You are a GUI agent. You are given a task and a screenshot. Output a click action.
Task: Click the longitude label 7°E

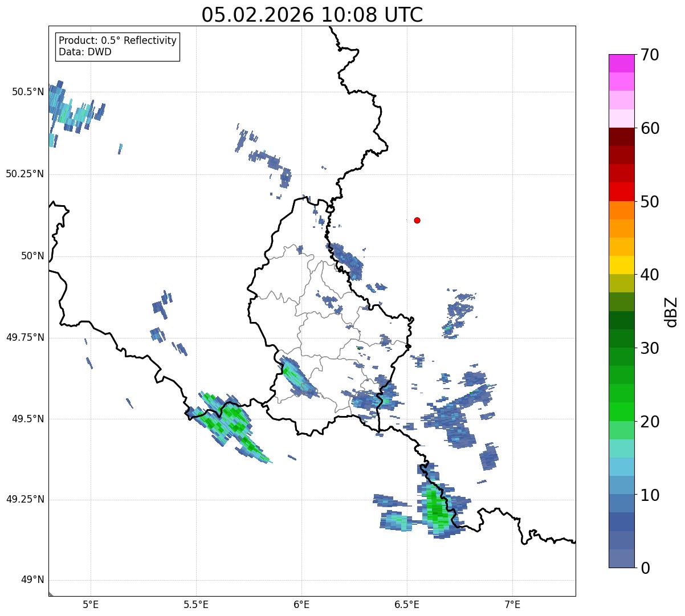pyautogui.click(x=513, y=604)
